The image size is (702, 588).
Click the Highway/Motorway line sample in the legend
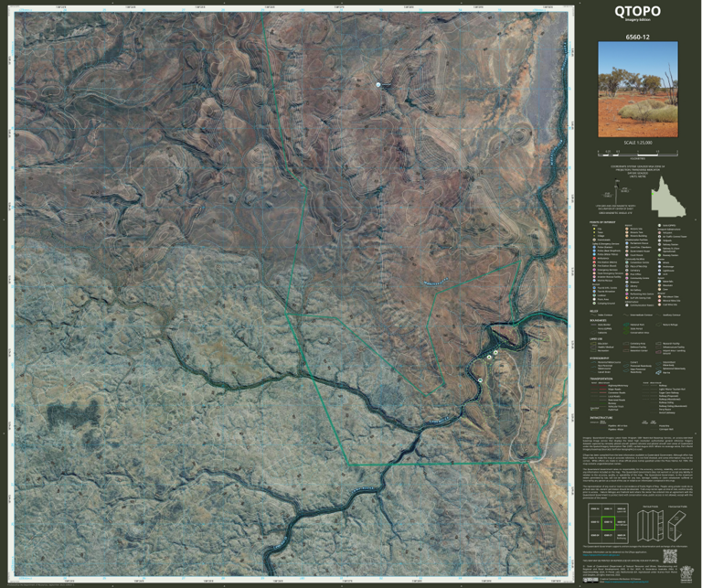[603, 386]
